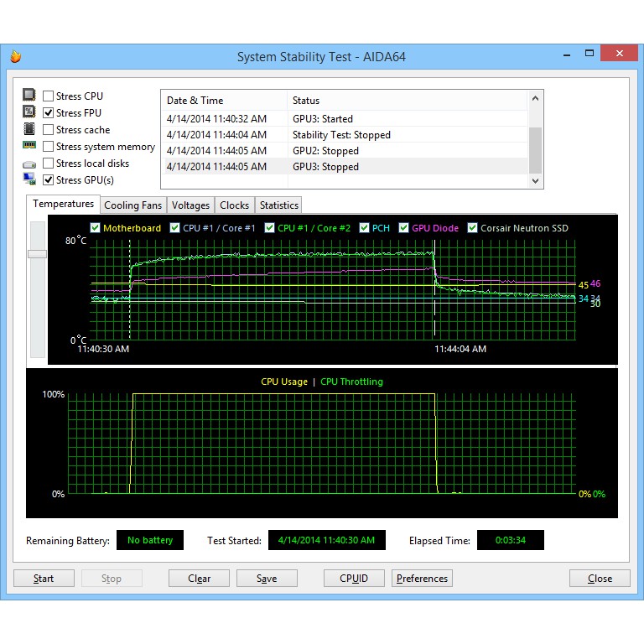
Task: Click the Date & Time column header
Action: click(x=224, y=101)
